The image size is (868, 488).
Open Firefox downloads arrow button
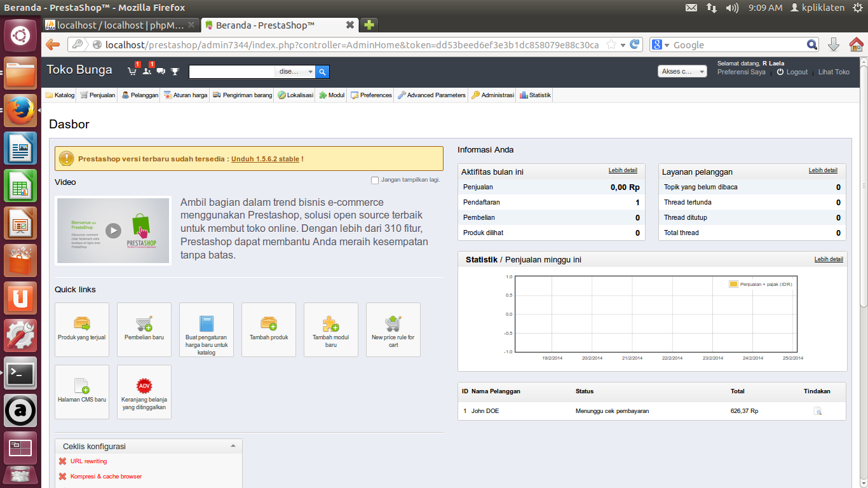point(834,44)
